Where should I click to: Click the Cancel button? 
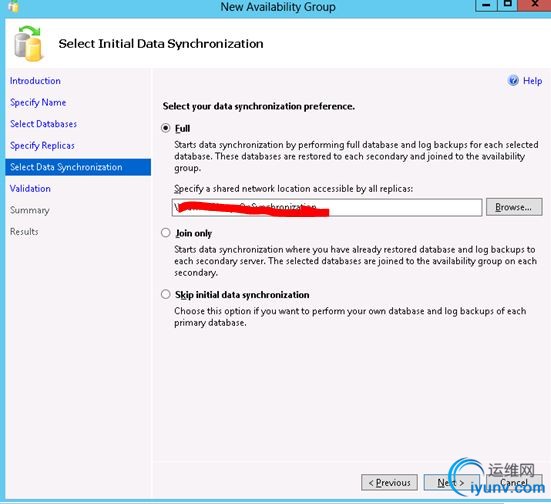click(514, 483)
